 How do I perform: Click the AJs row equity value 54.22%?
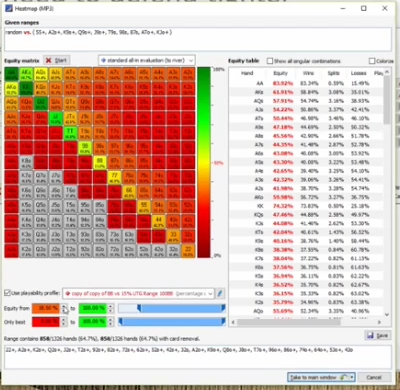283,110
